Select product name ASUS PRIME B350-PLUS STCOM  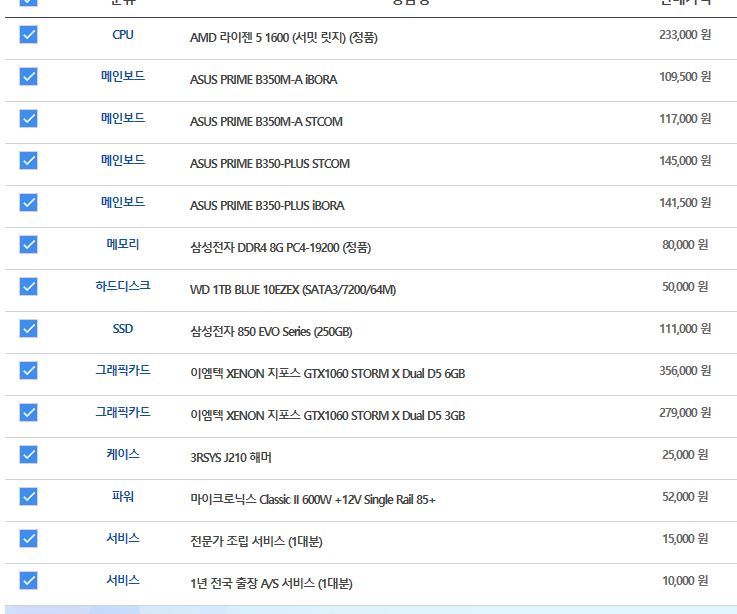[x=270, y=164]
